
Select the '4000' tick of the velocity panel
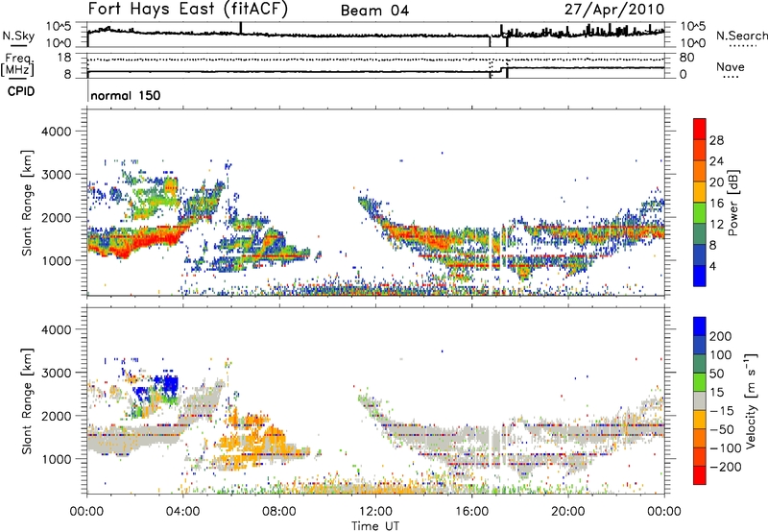[57, 329]
